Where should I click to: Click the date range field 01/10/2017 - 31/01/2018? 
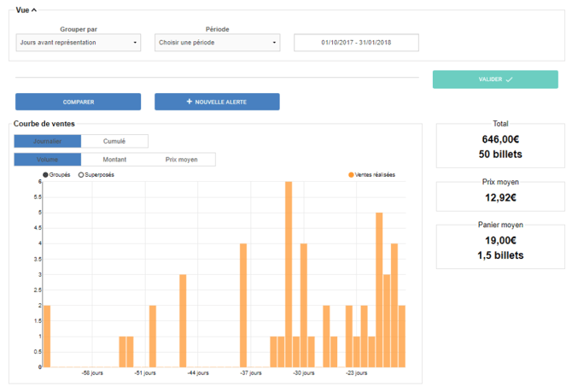356,43
